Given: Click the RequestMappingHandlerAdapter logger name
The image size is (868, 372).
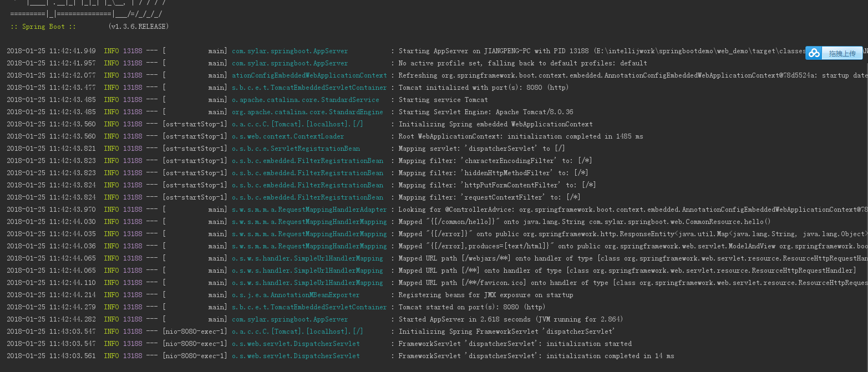Looking at the screenshot, I should pyautogui.click(x=309, y=210).
